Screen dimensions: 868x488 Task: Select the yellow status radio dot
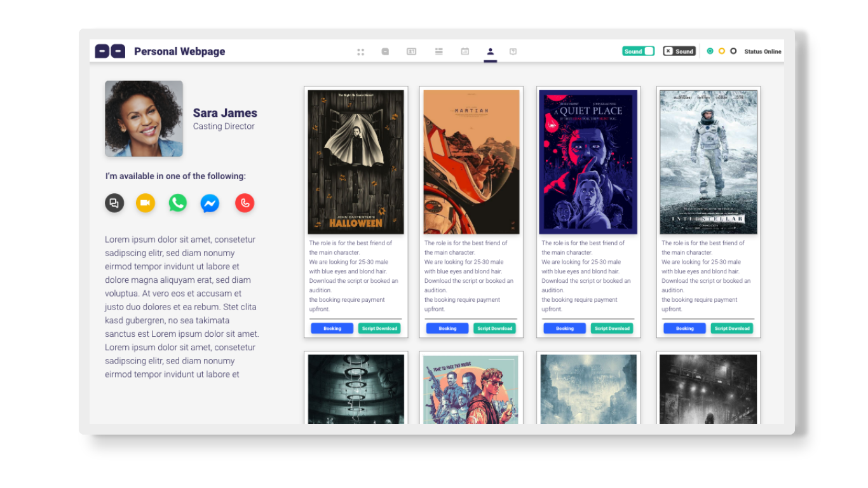(722, 51)
